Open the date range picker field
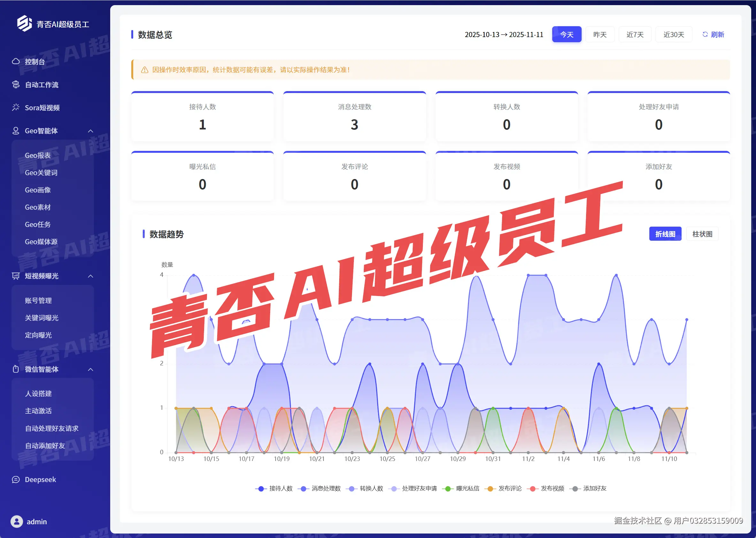The width and height of the screenshot is (756, 538). coord(503,35)
